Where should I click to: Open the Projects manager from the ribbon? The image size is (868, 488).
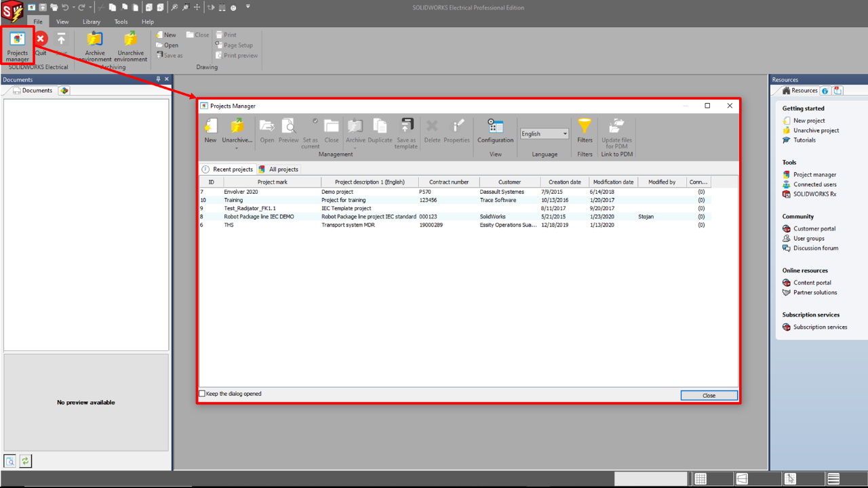click(18, 45)
